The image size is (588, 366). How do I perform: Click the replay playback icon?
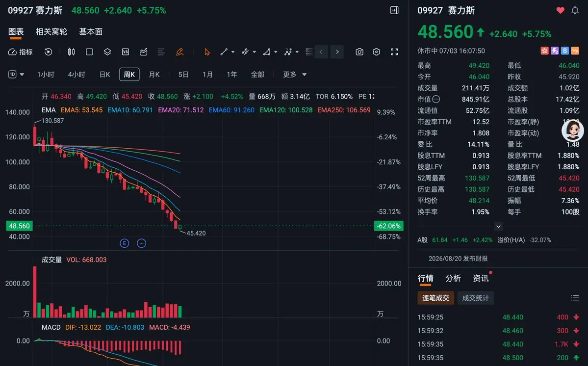tap(49, 52)
